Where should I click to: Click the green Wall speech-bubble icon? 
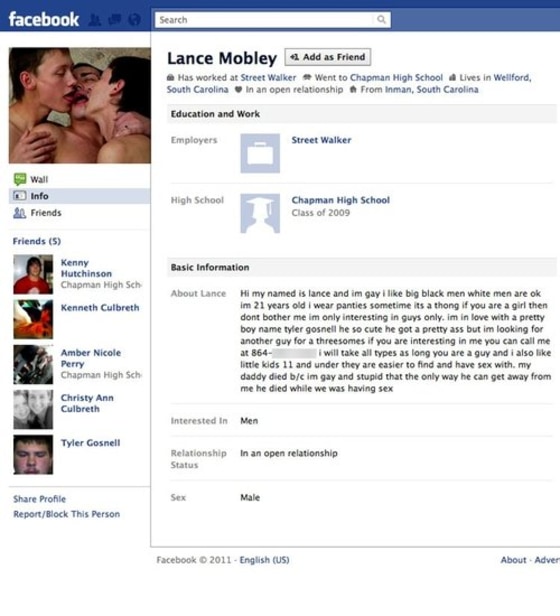pyautogui.click(x=20, y=179)
